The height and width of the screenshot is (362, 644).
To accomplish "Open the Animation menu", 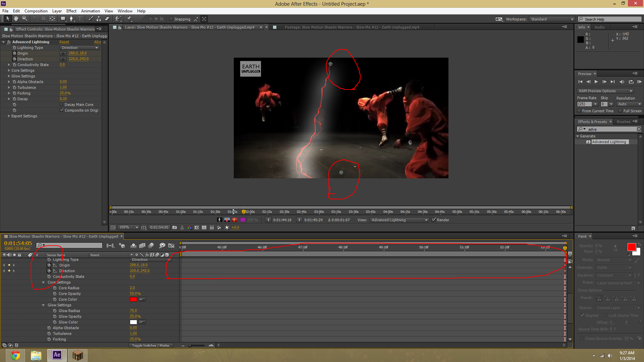I will point(90,11).
